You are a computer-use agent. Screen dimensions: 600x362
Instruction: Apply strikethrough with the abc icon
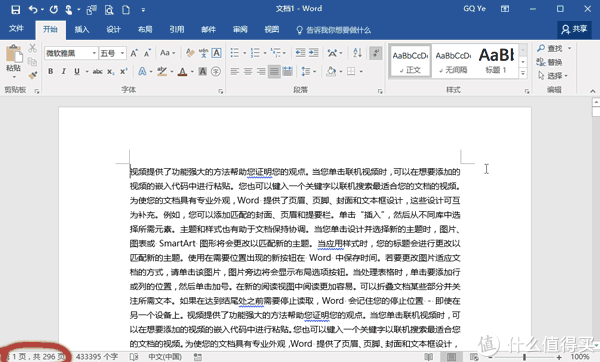(98, 72)
